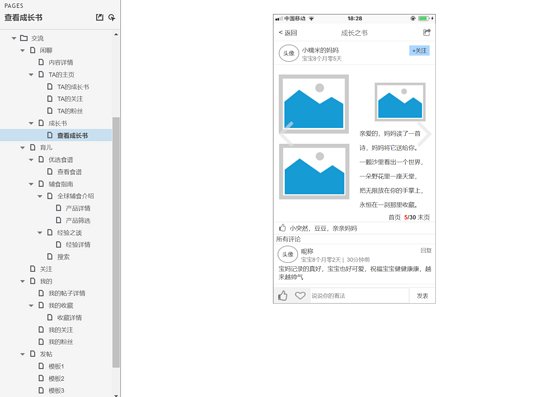Tap the 发表 post button
Image resolution: width=550 pixels, height=397 pixels.
pos(422,296)
